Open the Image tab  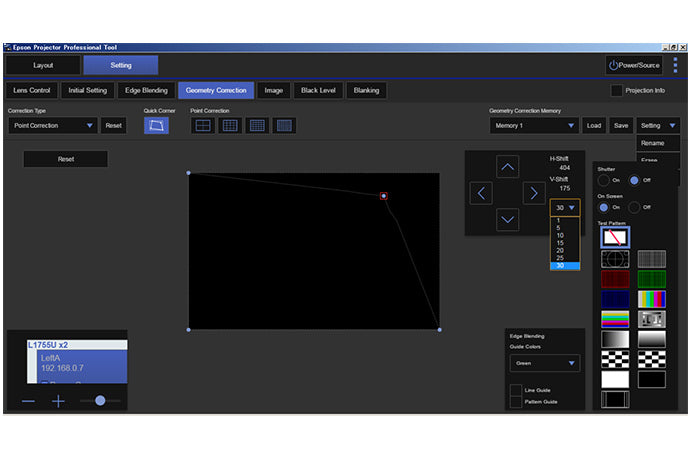coord(273,90)
